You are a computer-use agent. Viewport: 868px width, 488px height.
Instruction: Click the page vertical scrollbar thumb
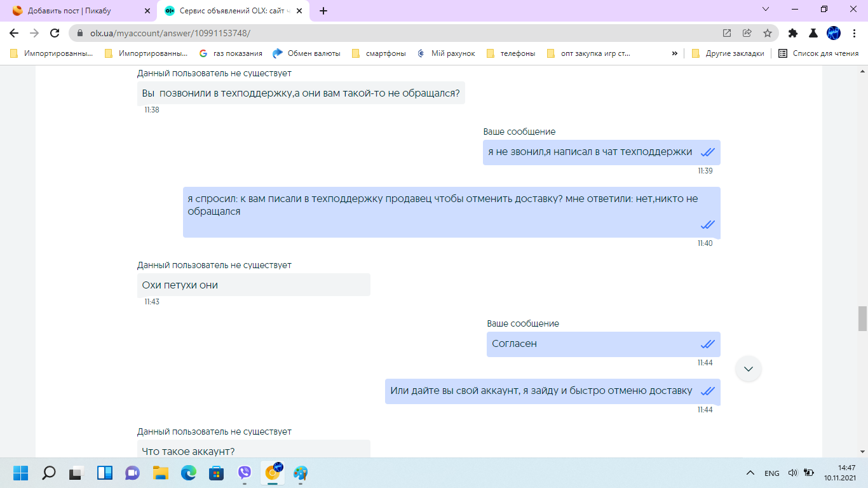(862, 318)
